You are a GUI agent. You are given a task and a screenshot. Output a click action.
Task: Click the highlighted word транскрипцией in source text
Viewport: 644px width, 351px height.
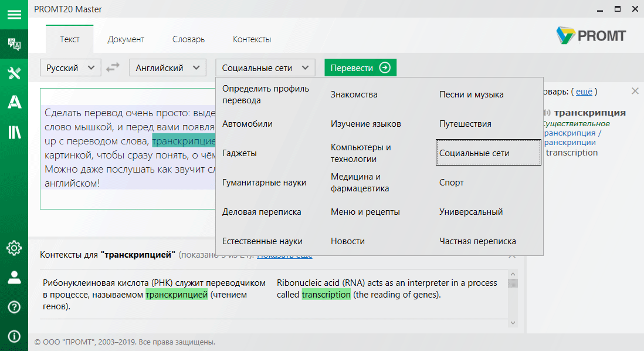[x=184, y=141]
